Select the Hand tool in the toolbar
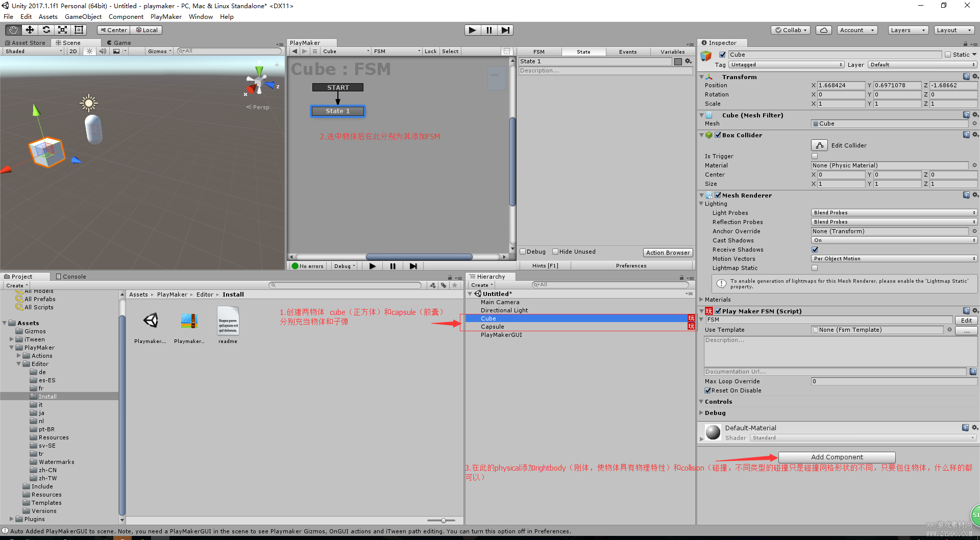Image resolution: width=980 pixels, height=540 pixels. click(x=13, y=30)
